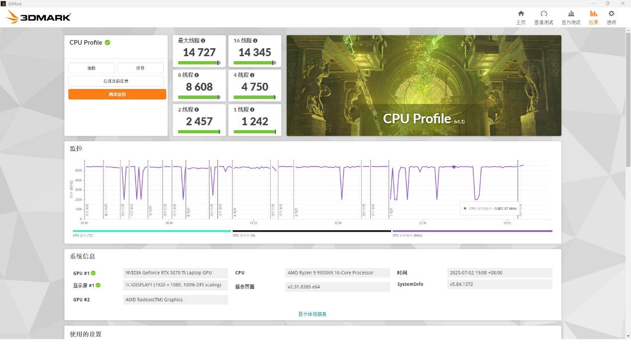Toggle the CPU 使用率 (%) chart legend
Screen dimensions: 631x364
tap(312, 233)
